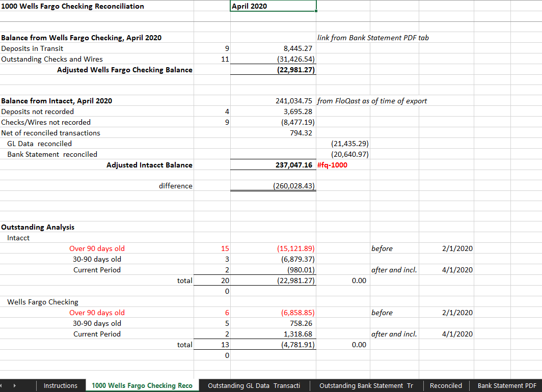Screen dimensions: 542x392
Task: Click Adjusted Wells Fargo Checking Balance label
Action: coord(125,70)
